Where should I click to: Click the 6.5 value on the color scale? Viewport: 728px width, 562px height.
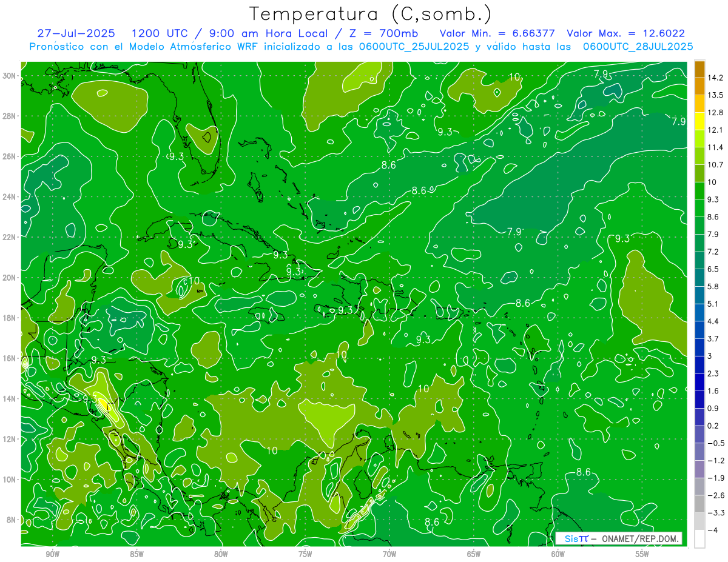[714, 269]
